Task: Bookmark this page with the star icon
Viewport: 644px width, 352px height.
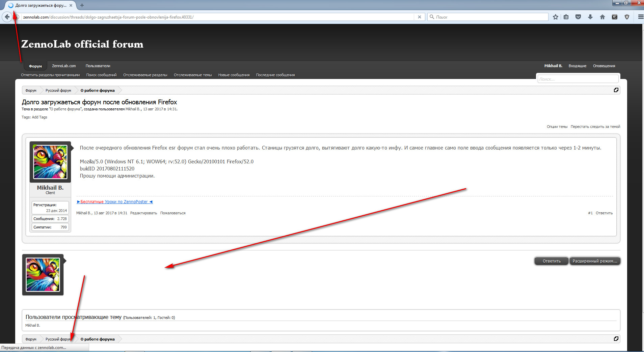Action: click(556, 17)
